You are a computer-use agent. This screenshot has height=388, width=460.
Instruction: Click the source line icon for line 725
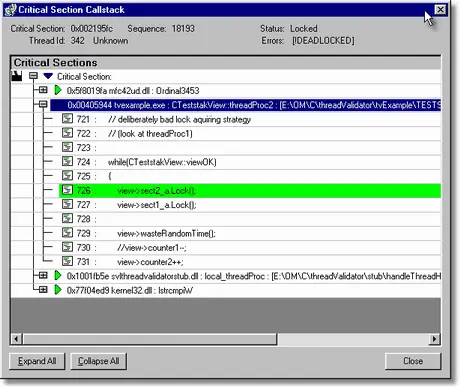pos(67,176)
